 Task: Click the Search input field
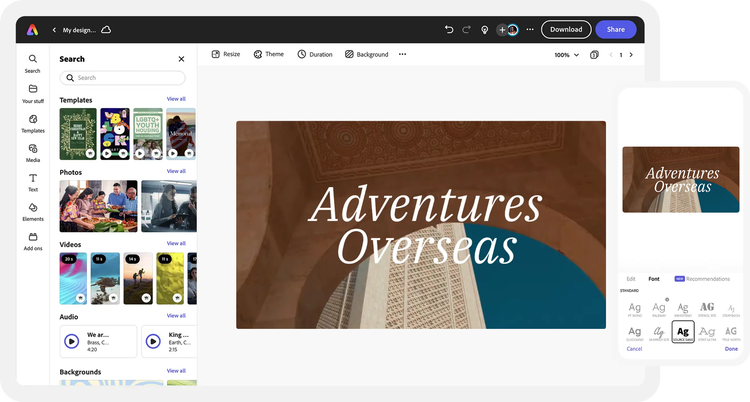(122, 78)
